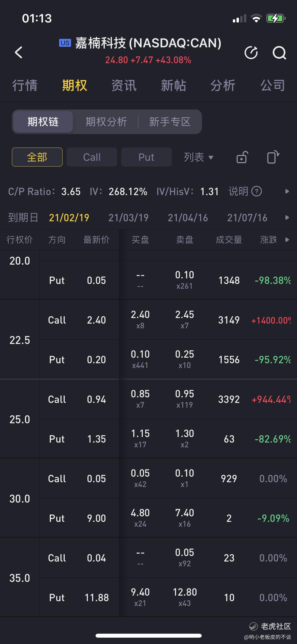
Task: Switch to the 行情 tab
Action: point(25,86)
